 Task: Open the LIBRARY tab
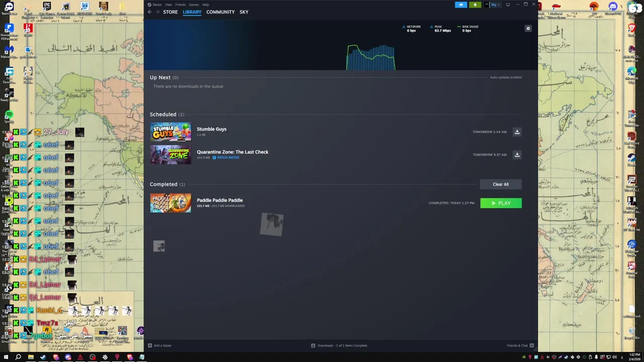point(192,12)
